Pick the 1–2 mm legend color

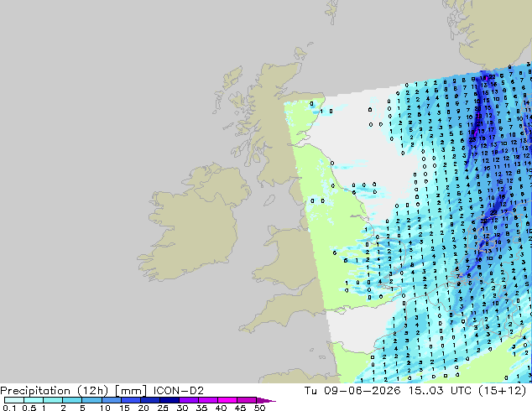(53, 400)
